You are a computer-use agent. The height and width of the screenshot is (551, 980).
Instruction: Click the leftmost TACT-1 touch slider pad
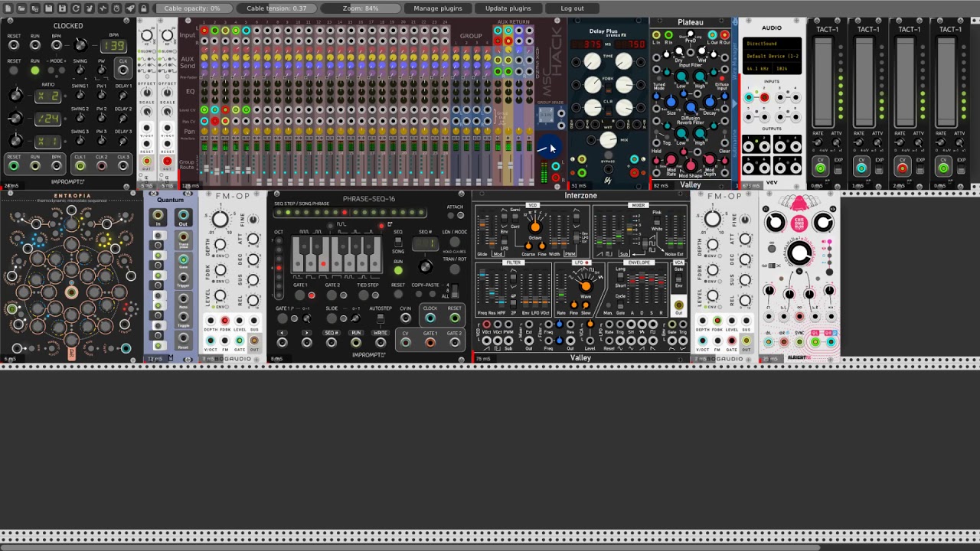(x=824, y=83)
